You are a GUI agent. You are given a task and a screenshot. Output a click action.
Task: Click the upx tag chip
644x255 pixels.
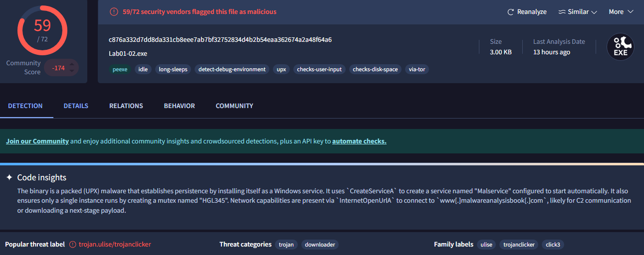click(281, 69)
